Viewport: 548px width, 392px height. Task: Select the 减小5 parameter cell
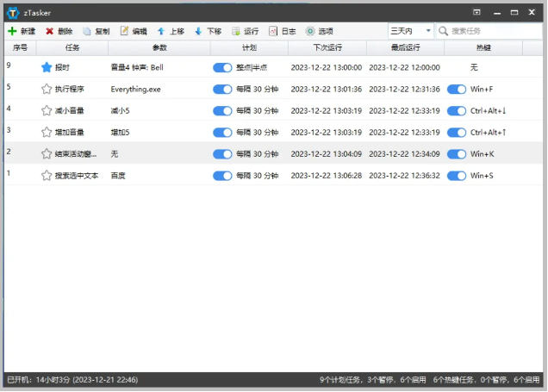tap(120, 111)
